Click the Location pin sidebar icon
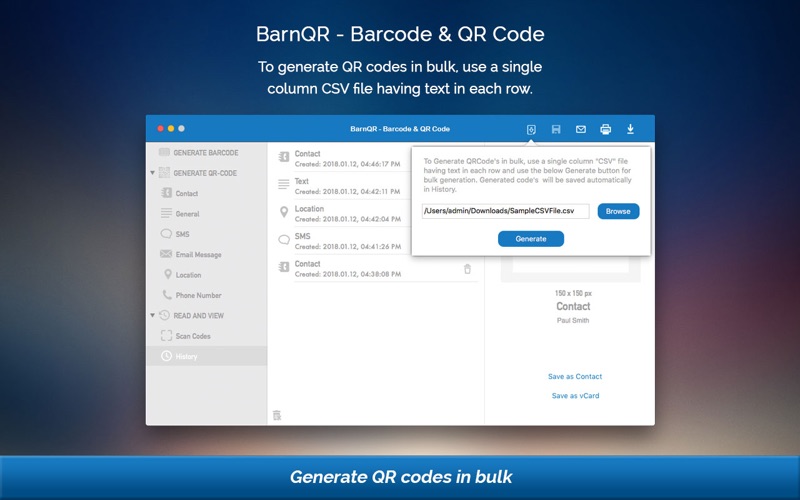The height and width of the screenshot is (500, 800). tap(168, 274)
